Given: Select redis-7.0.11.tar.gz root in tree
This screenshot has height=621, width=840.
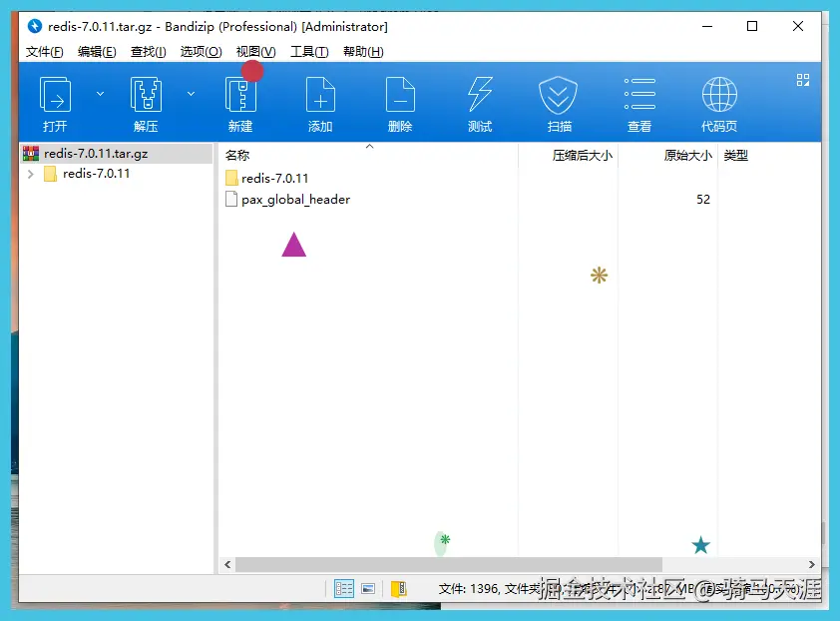Looking at the screenshot, I should click(117, 154).
